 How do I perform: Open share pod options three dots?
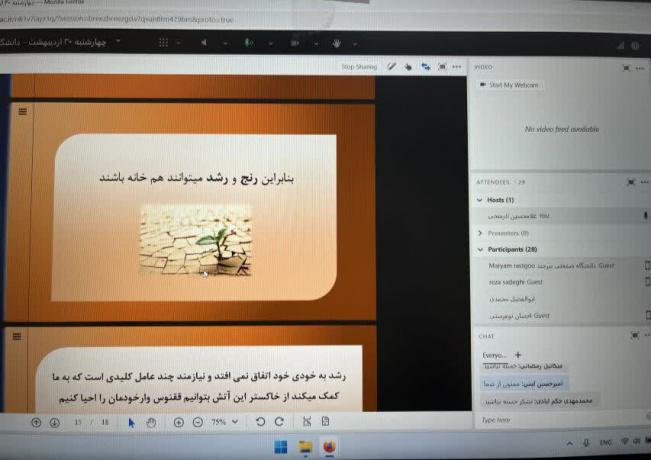coord(457,67)
